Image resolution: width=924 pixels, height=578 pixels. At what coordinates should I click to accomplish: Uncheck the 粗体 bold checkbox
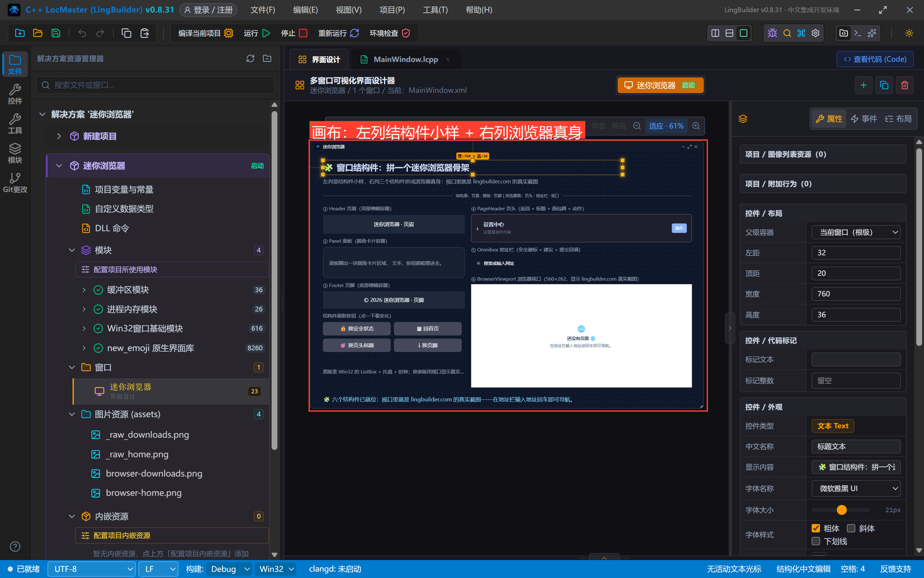point(815,528)
